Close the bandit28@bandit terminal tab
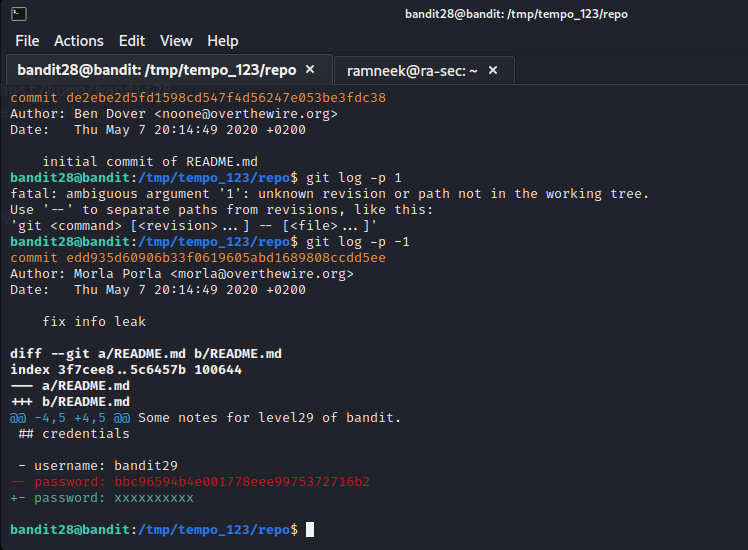Screen dimensions: 748x550 tap(310, 70)
